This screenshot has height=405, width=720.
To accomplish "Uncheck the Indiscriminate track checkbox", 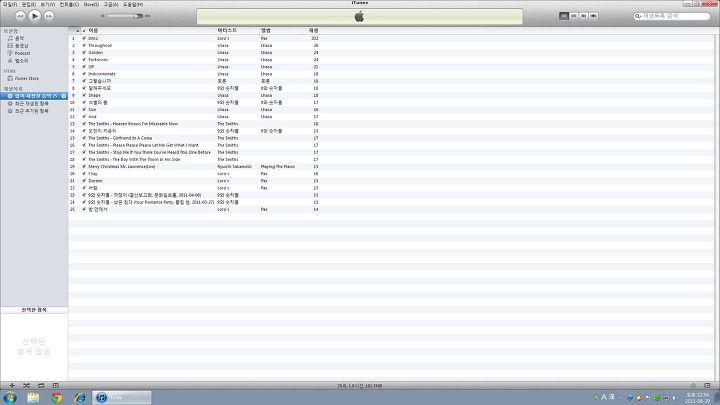I will pos(84,74).
